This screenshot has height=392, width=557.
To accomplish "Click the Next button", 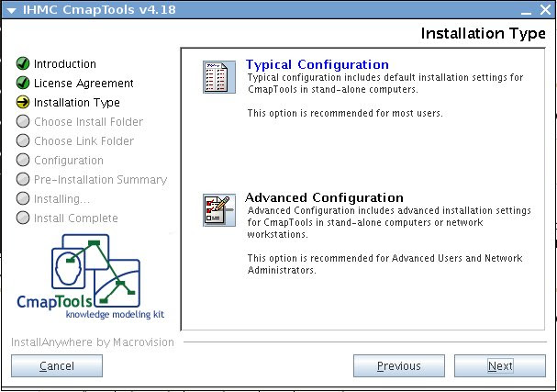I will click(x=500, y=365).
